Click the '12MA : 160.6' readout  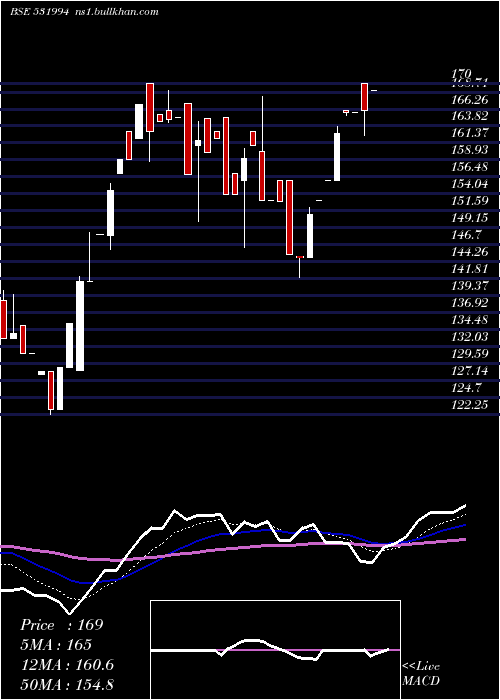click(x=67, y=665)
